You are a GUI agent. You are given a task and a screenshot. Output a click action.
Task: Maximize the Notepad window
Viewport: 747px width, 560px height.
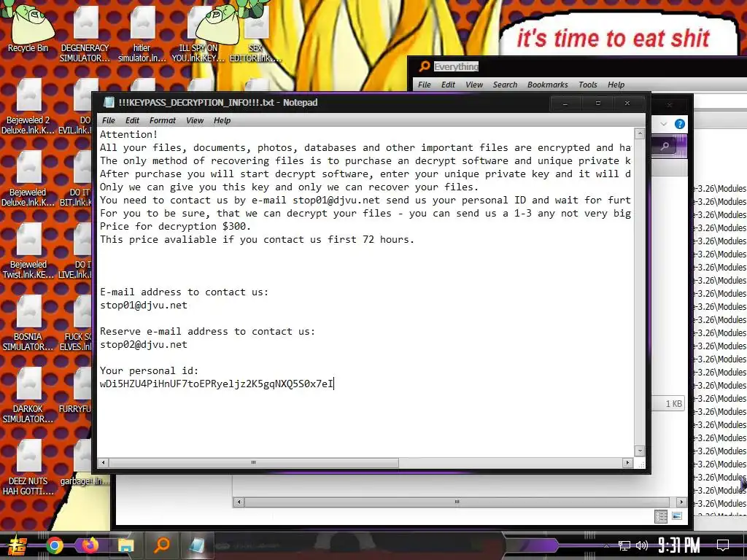[x=598, y=103]
